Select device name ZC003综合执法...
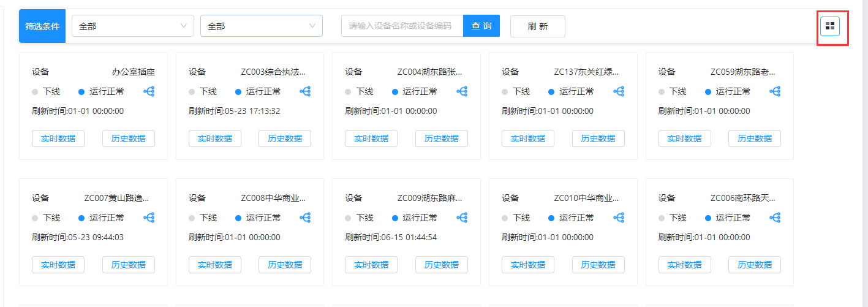The image size is (868, 307). [x=273, y=72]
